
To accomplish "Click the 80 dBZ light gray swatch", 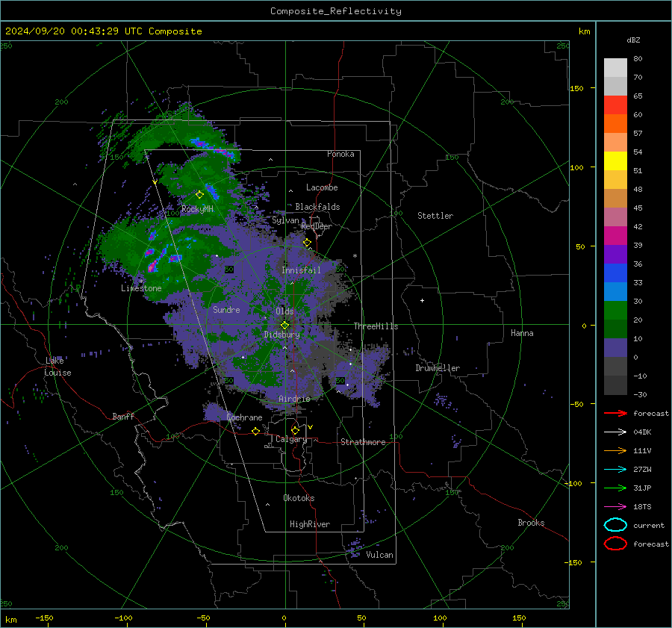I will click(x=615, y=67).
